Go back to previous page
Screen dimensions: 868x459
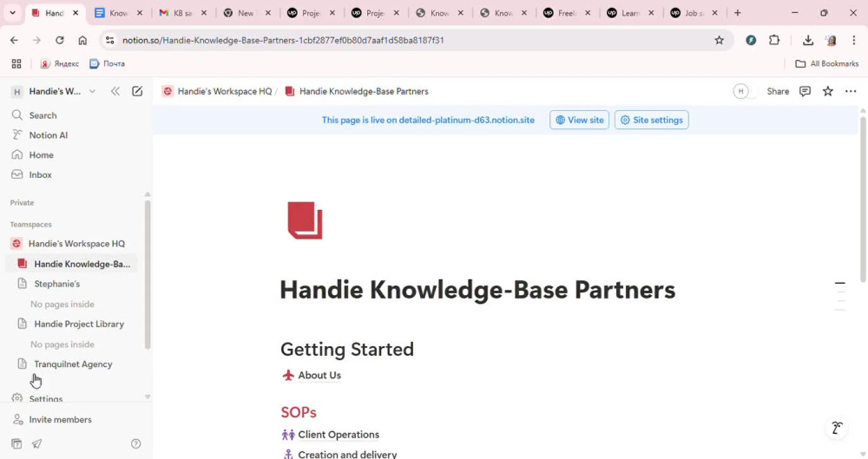pyautogui.click(x=14, y=40)
